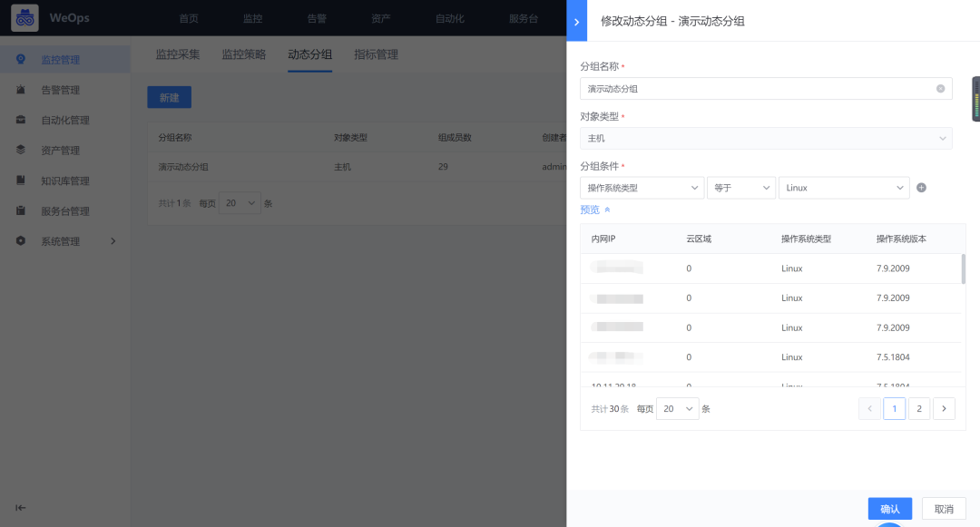Select preview page 1
The width and height of the screenshot is (980, 527).
[895, 408]
